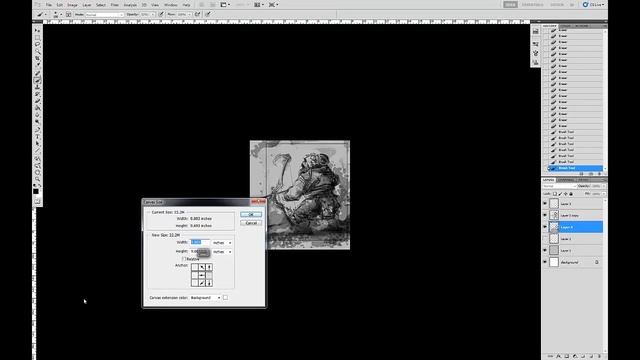The height and width of the screenshot is (360, 640).
Task: Select the Crop tool
Action: coord(38,58)
